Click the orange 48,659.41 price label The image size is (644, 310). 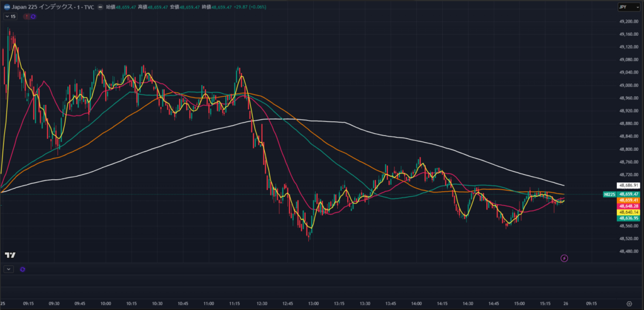pos(628,201)
